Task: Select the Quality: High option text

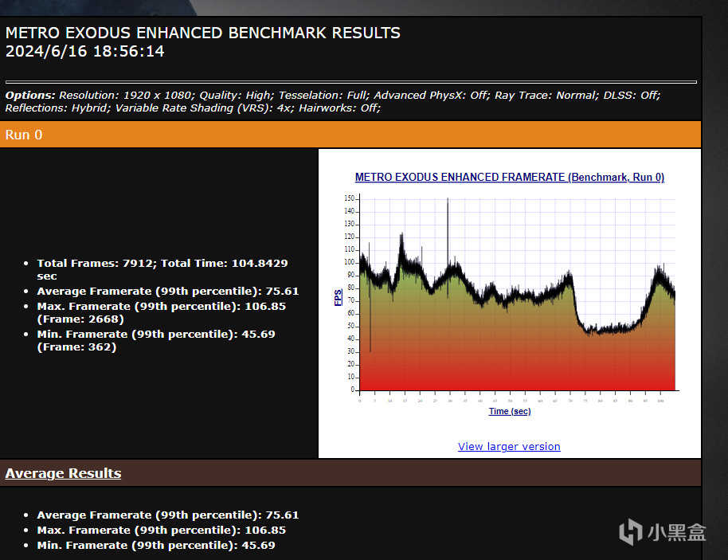Action: click(x=237, y=95)
